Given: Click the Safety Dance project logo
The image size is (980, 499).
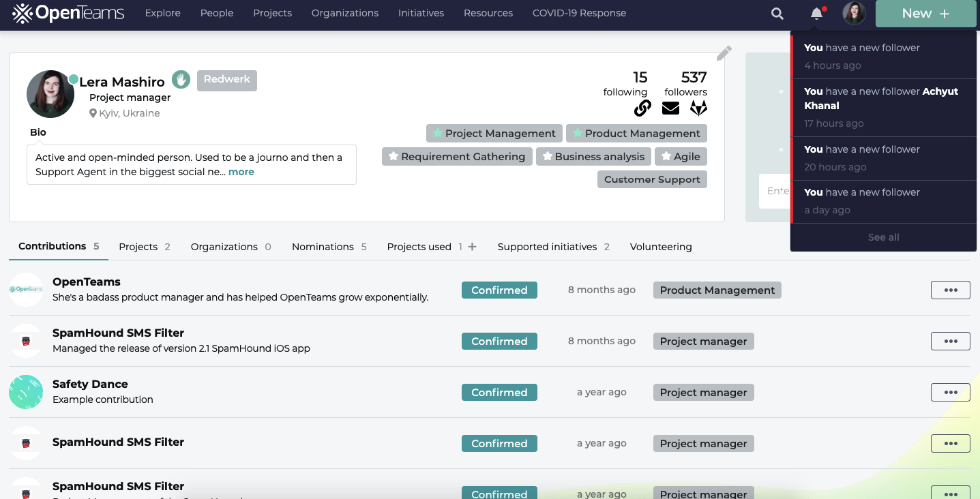Looking at the screenshot, I should 26,392.
